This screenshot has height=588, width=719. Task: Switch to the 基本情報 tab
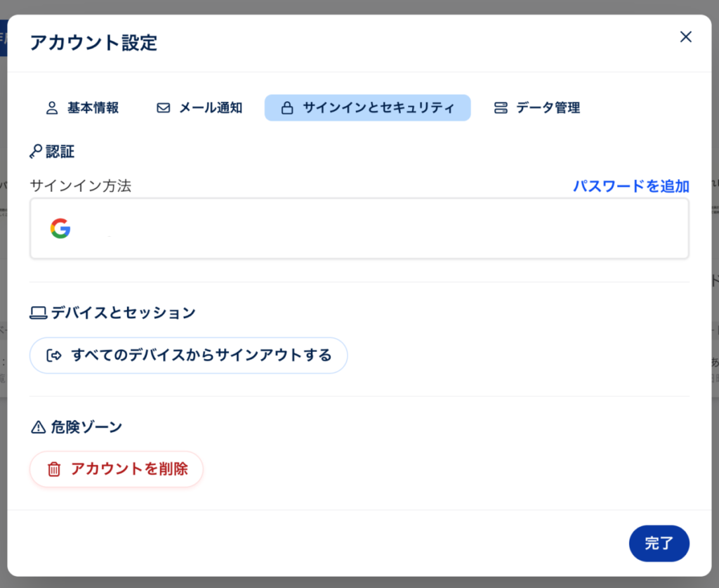84,107
